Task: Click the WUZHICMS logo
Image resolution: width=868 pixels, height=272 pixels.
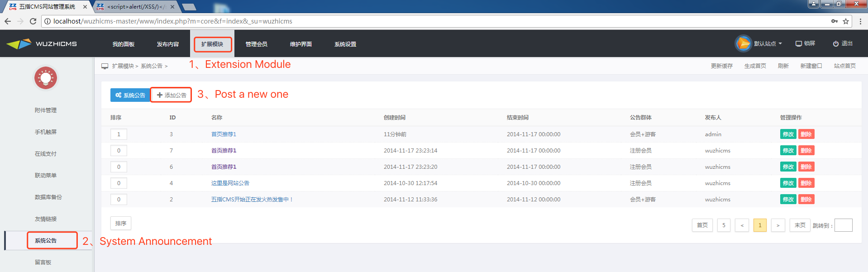Action: pyautogui.click(x=42, y=44)
